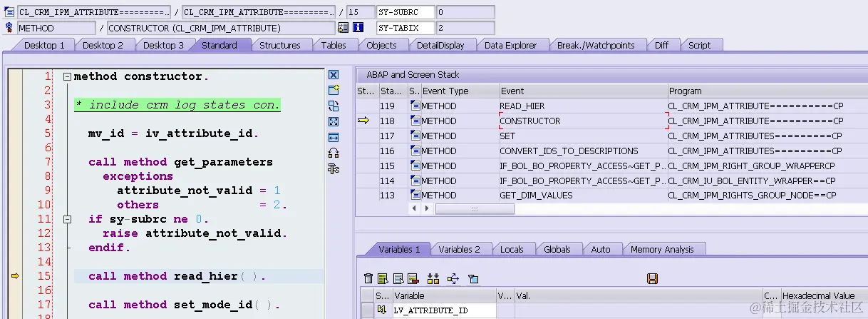Click the Hexadecimal Value column header
868x319 pixels.
coord(824,295)
